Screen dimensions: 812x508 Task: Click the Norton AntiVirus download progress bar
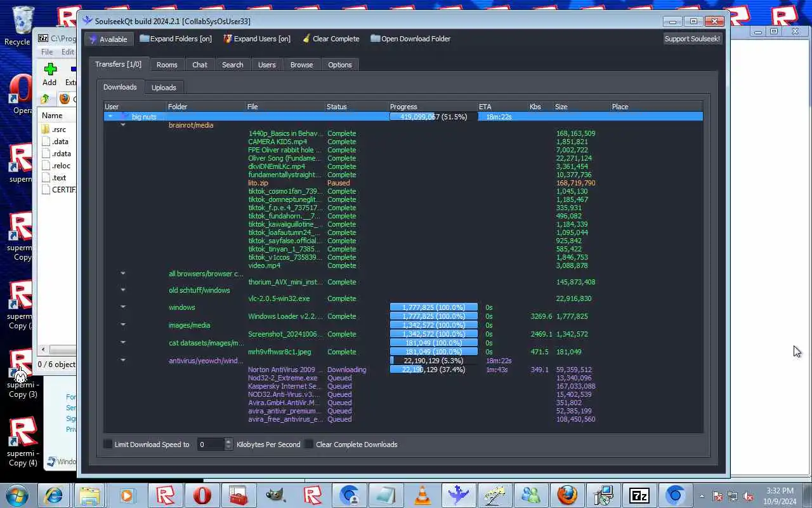pyautogui.click(x=433, y=370)
